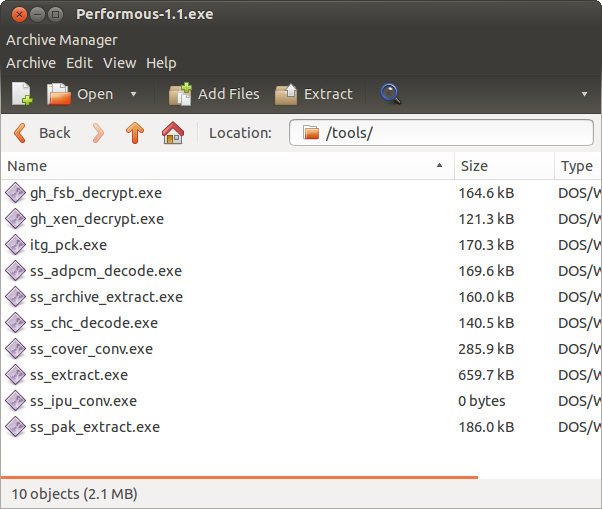Expand the Open recent archives dropdown arrow
Viewport: 602px width, 509px height.
(x=133, y=94)
